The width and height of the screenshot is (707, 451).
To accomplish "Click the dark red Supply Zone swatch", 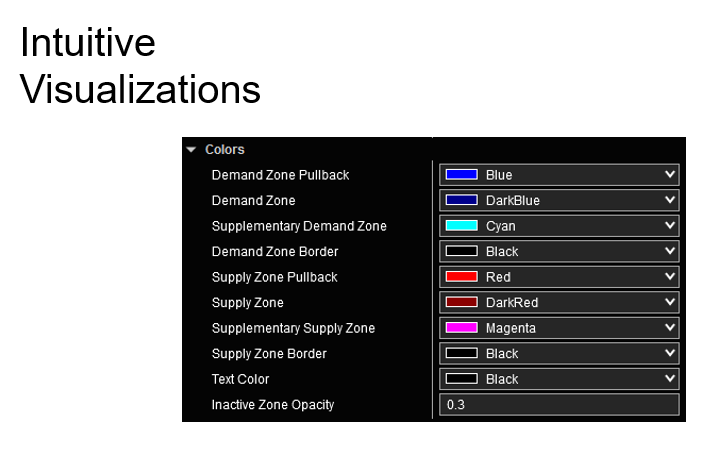I will tap(461, 303).
